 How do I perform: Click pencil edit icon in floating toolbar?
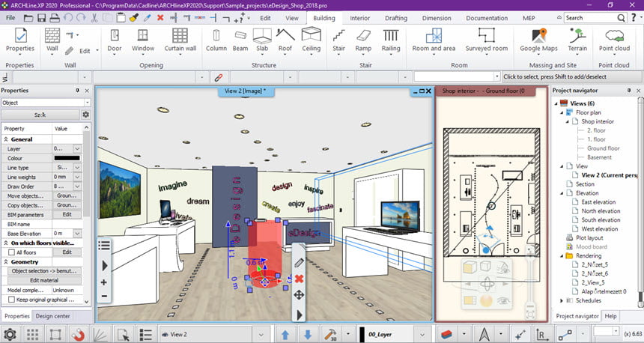[299, 262]
